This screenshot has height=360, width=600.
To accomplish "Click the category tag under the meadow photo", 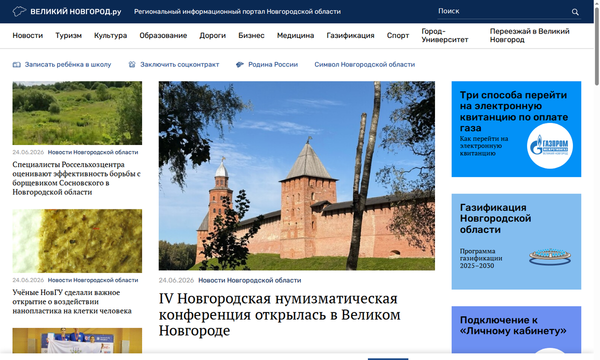I will pyautogui.click(x=93, y=152).
